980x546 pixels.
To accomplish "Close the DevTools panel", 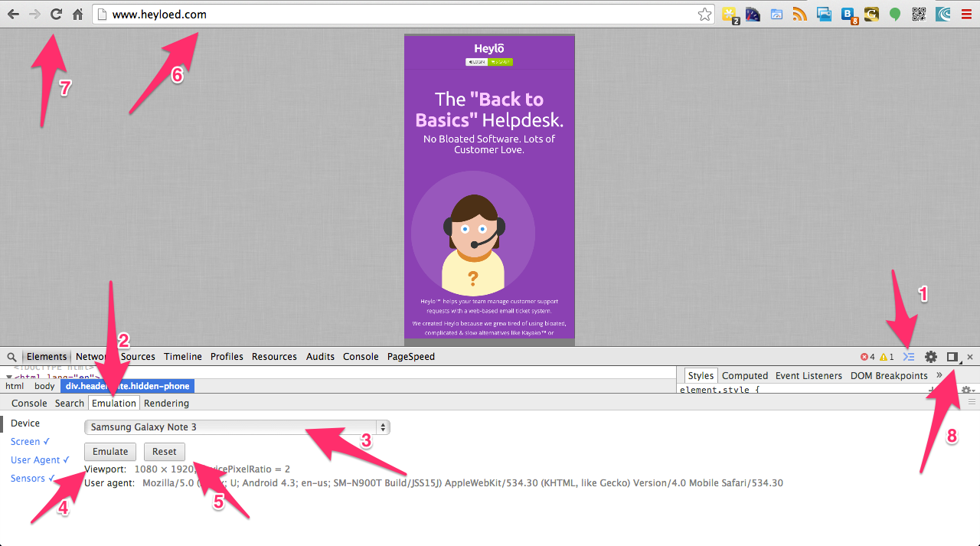I will click(970, 357).
